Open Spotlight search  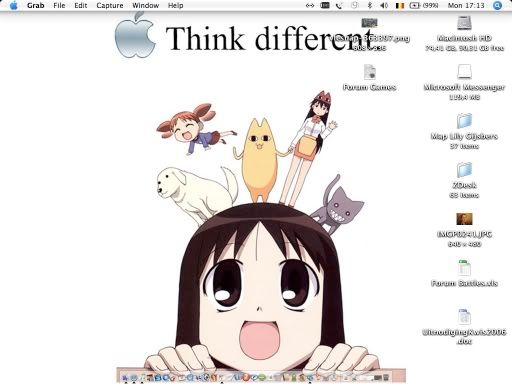tap(497, 5)
